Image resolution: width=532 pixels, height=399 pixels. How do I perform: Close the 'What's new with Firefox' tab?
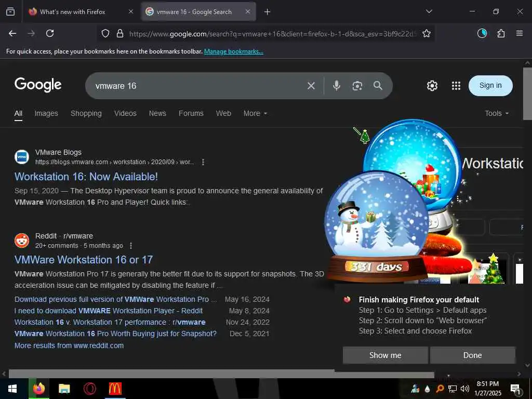pyautogui.click(x=131, y=11)
